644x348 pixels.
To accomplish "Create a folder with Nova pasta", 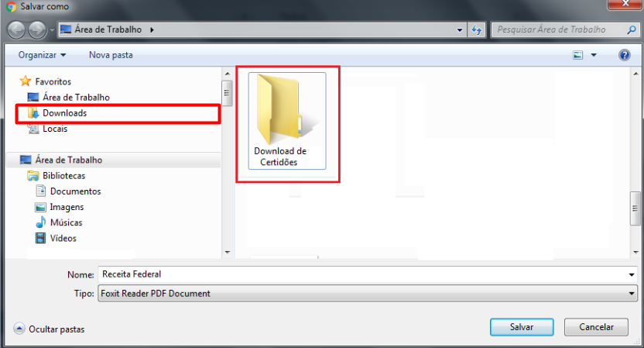I will [111, 55].
